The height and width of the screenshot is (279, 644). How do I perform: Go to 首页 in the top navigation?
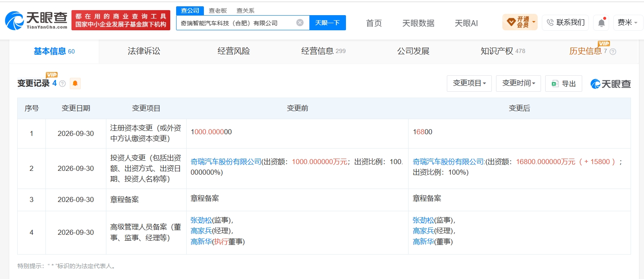pos(374,23)
